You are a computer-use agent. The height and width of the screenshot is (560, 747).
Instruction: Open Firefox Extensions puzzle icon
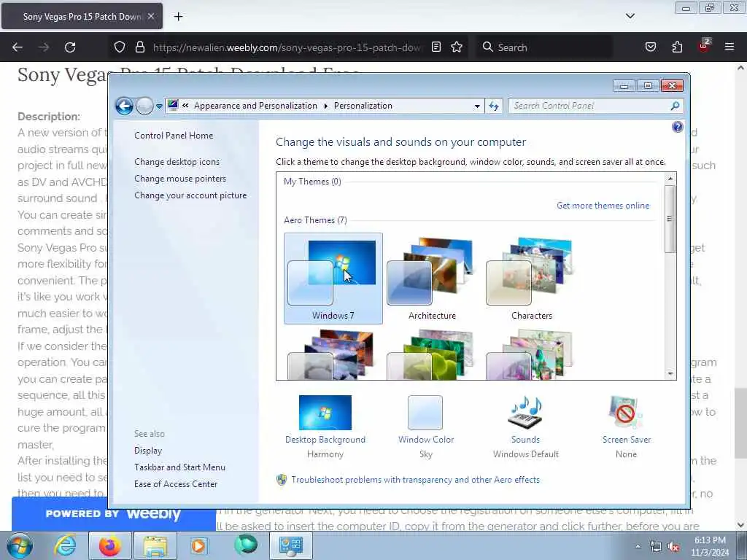tap(677, 47)
